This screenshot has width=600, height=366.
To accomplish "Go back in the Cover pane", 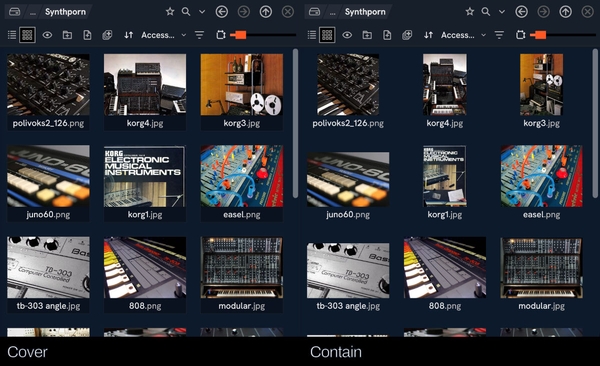I will pos(222,12).
